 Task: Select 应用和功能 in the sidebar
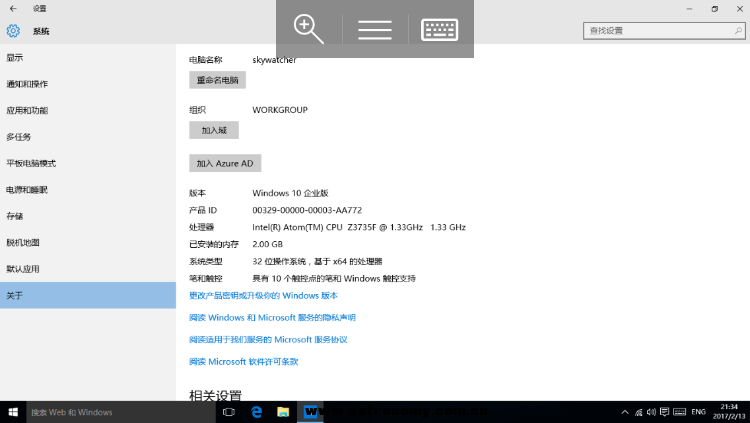coord(88,110)
